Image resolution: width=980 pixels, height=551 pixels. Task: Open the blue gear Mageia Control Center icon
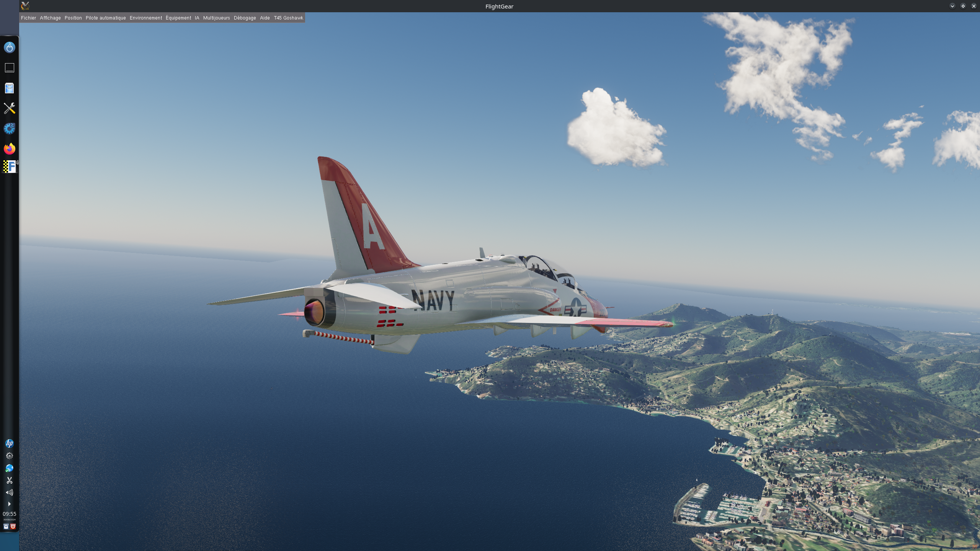point(9,129)
